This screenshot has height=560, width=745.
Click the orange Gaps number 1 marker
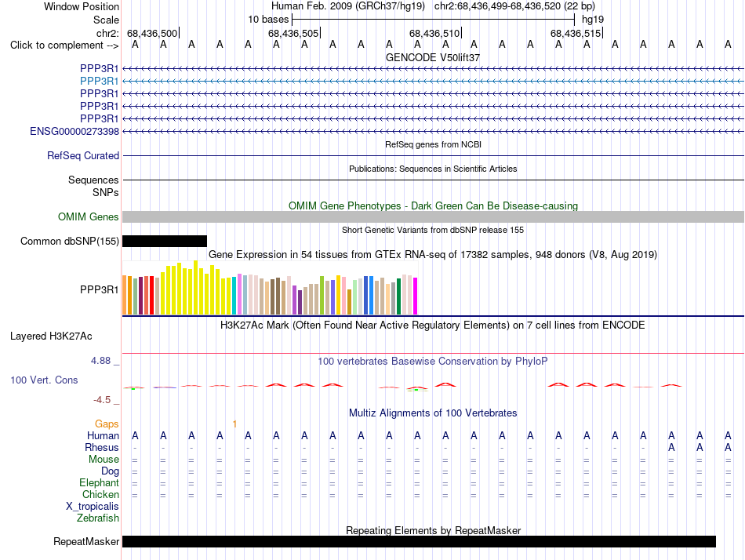(x=234, y=424)
